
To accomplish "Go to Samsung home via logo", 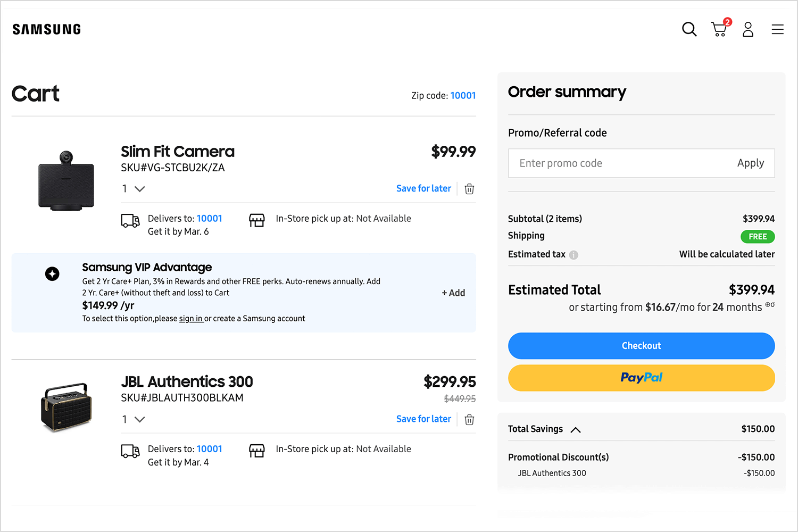I will coord(47,29).
